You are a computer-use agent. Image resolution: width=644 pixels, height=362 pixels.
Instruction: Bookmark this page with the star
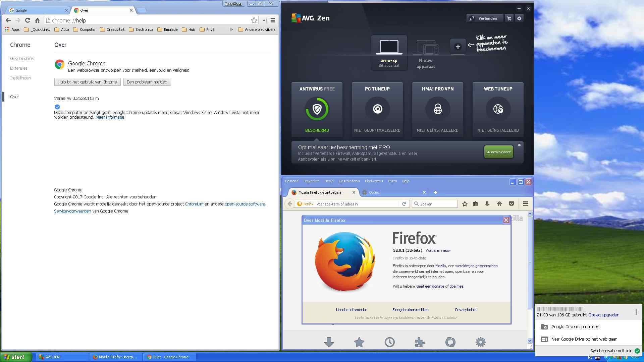coord(254,20)
